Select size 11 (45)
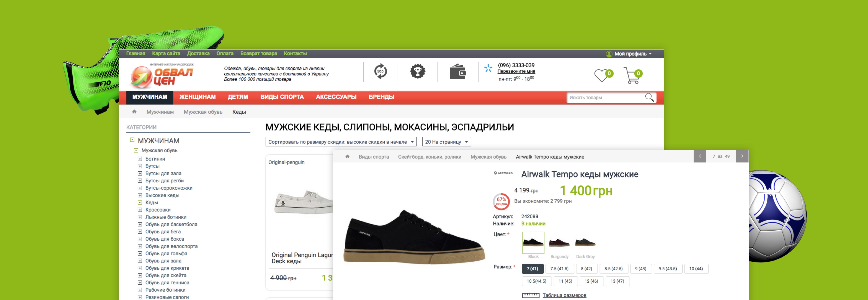 point(565,281)
